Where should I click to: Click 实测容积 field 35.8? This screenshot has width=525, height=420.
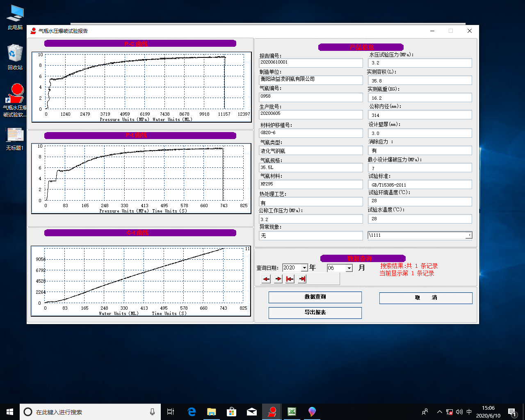(x=420, y=80)
